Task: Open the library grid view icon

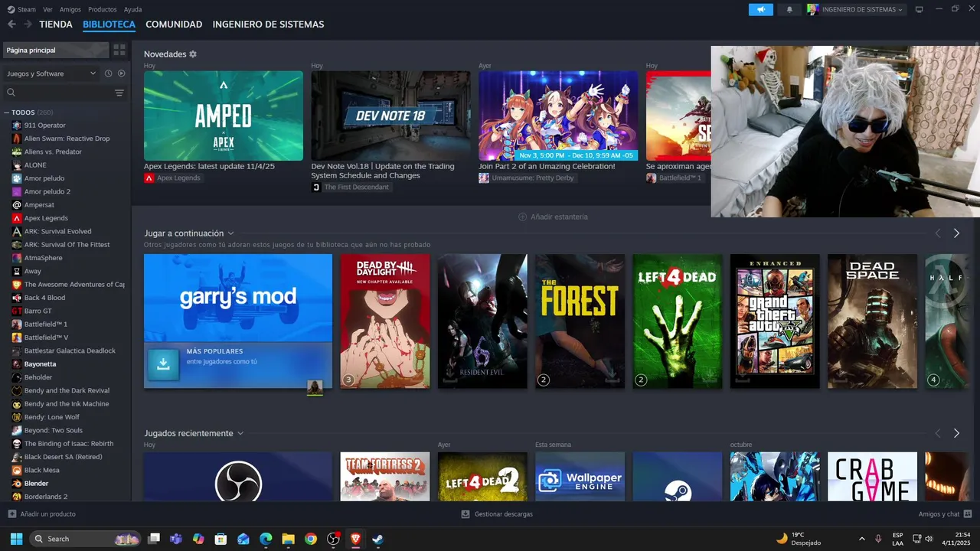Action: pos(119,50)
